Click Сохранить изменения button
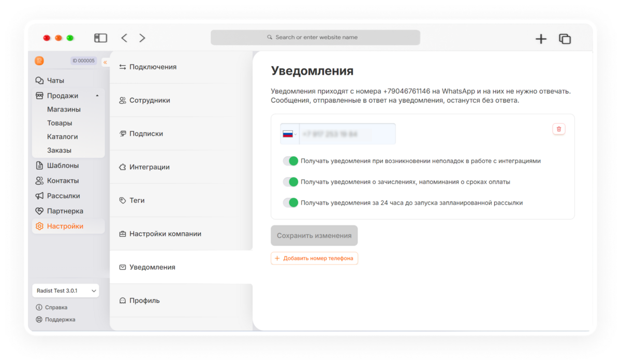The width and height of the screenshot is (621, 364). click(314, 235)
